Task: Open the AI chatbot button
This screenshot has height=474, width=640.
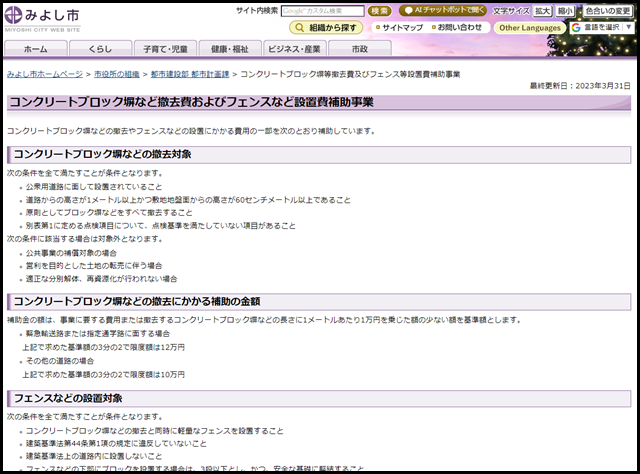Action: (x=443, y=11)
